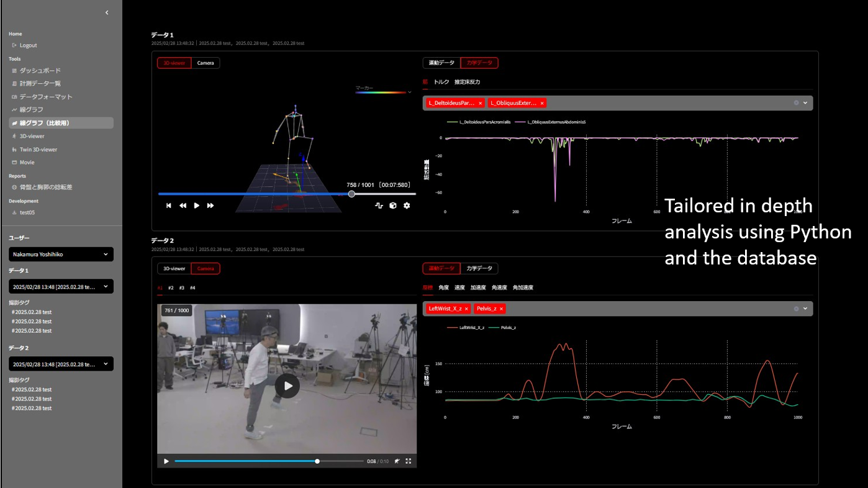Rewind the 3D viewer playback
The width and height of the screenshot is (868, 488).
pos(183,206)
